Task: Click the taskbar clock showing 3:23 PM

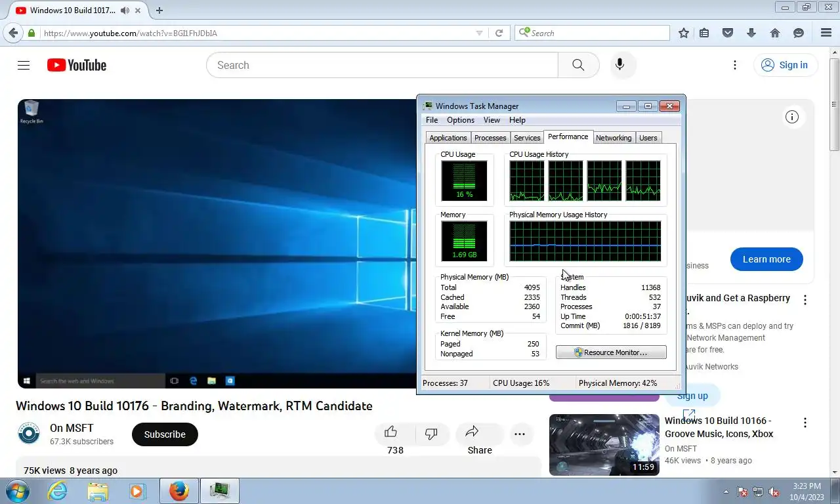Action: pyautogui.click(x=807, y=491)
